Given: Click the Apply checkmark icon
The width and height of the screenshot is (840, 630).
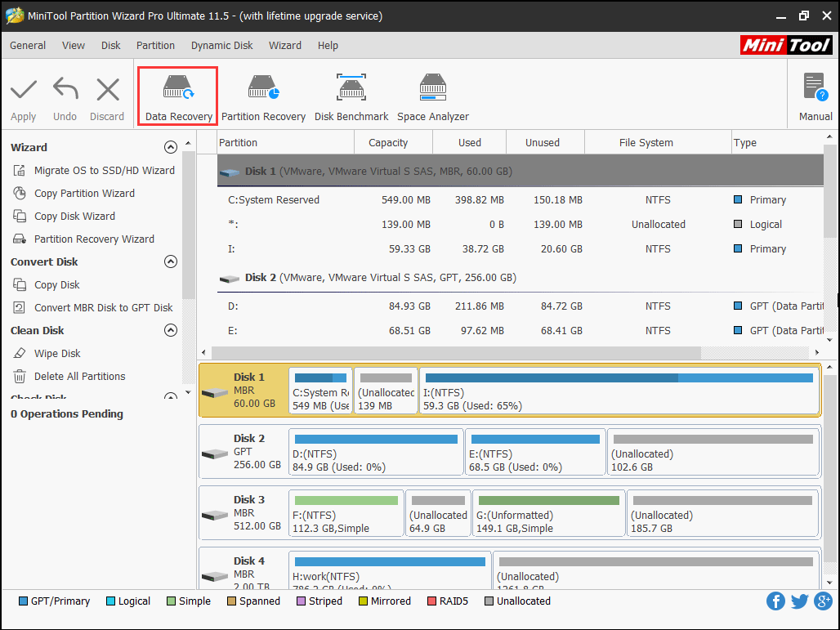Looking at the screenshot, I should click(24, 89).
